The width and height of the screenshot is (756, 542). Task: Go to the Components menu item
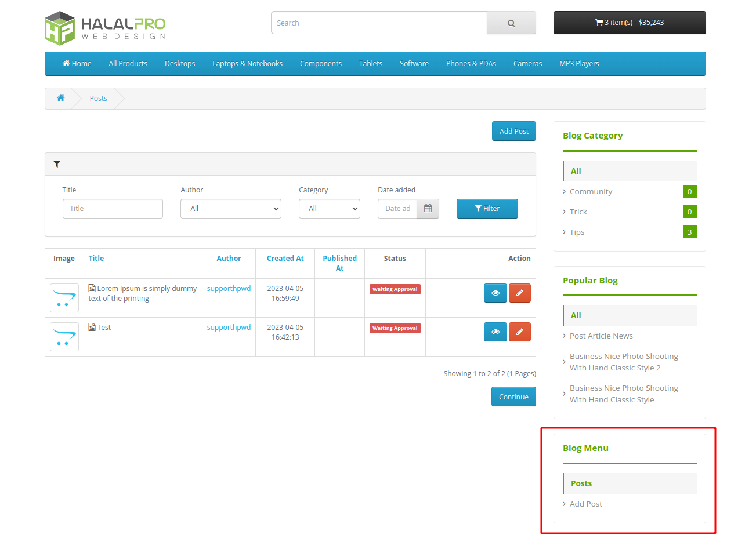(x=320, y=64)
